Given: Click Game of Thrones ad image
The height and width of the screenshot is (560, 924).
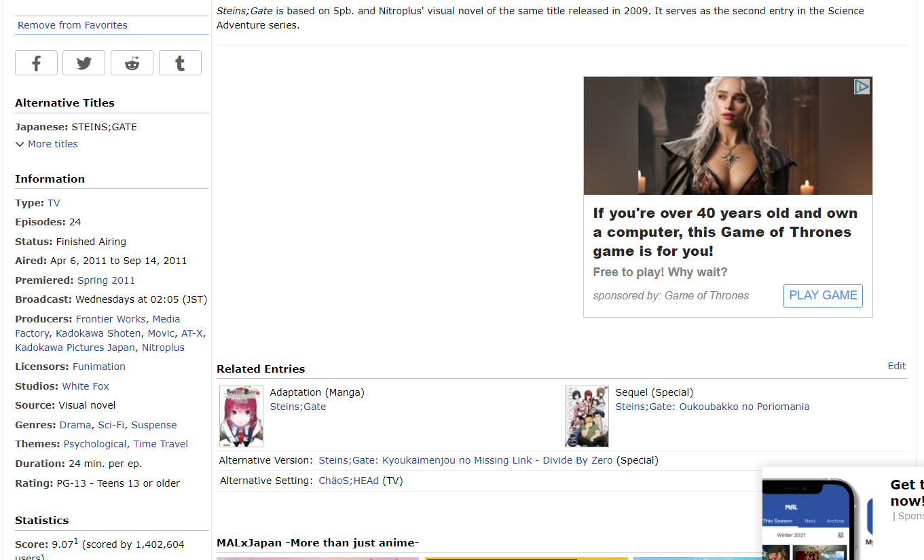Looking at the screenshot, I should click(x=728, y=136).
